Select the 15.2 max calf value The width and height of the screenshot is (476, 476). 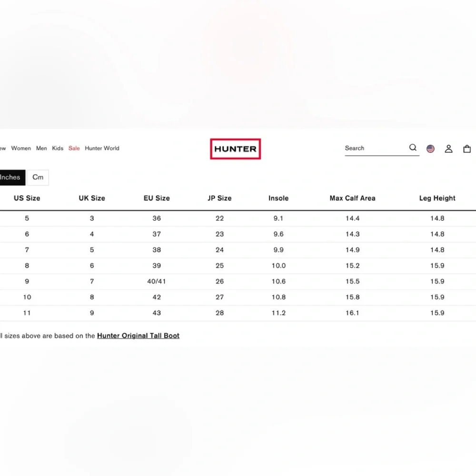[352, 266]
